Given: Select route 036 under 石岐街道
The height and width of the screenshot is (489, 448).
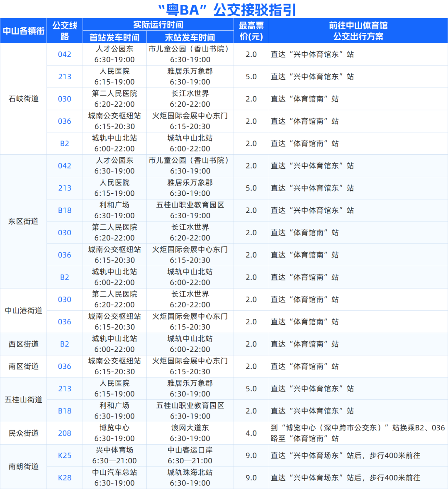Looking at the screenshot, I should click(65, 121).
